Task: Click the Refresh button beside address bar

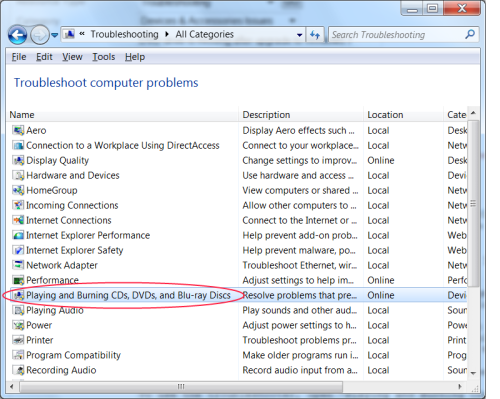Action: pyautogui.click(x=315, y=35)
